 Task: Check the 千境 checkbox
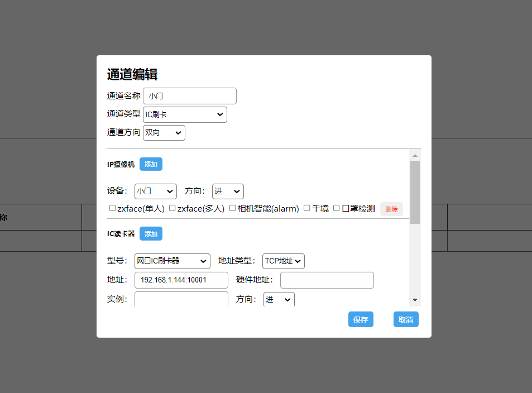point(307,208)
